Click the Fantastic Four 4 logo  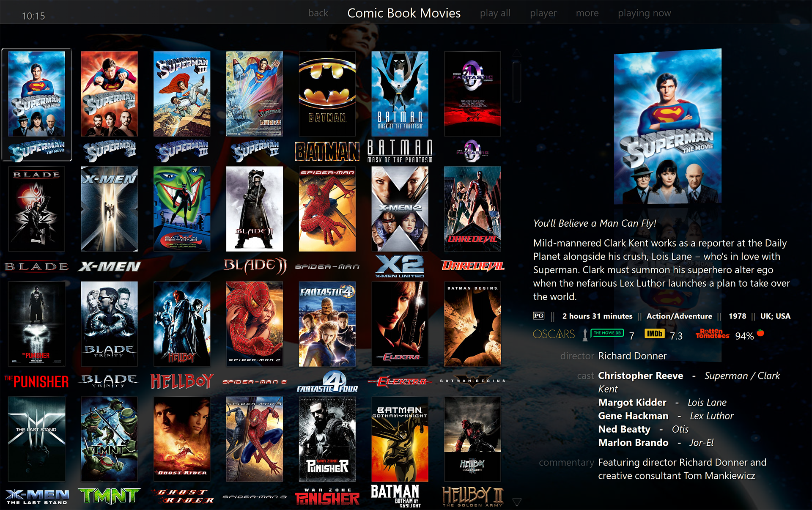pos(327,381)
